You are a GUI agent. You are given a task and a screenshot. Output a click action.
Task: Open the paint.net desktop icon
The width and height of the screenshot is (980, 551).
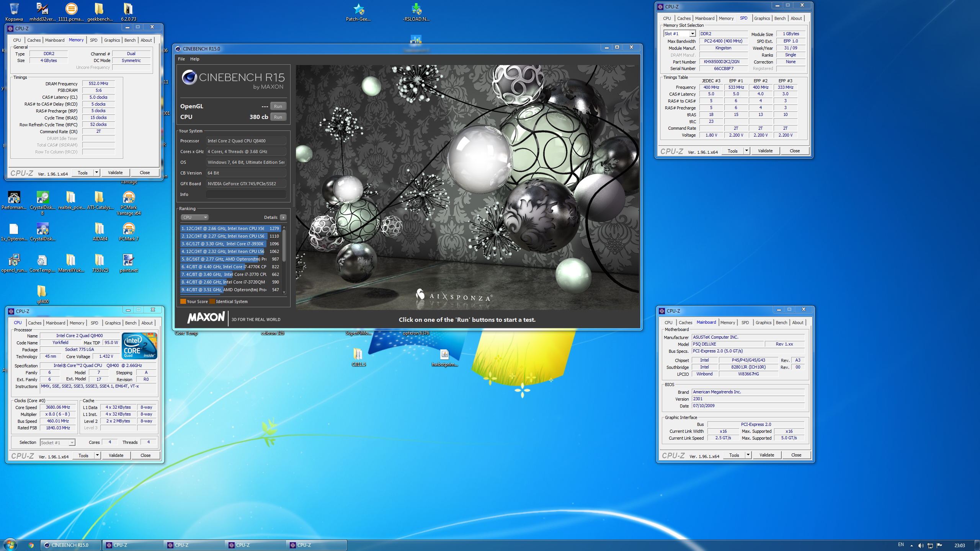point(129,263)
